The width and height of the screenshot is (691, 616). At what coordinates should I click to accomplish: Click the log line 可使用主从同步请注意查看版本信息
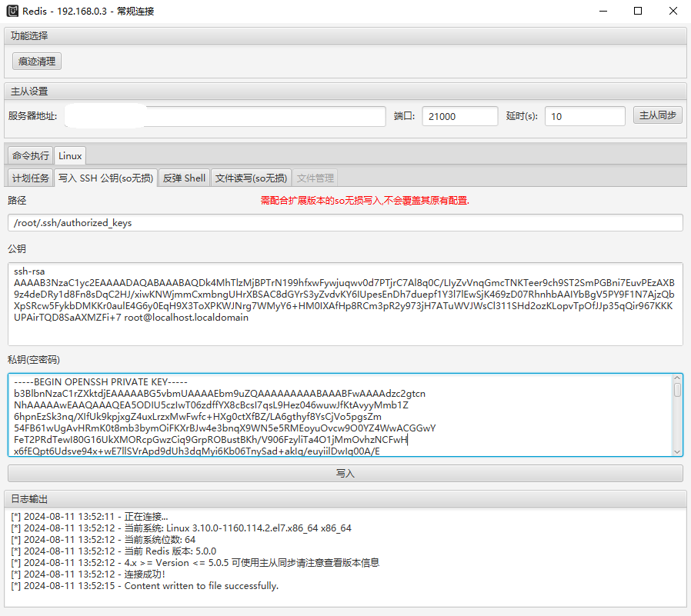pos(195,563)
